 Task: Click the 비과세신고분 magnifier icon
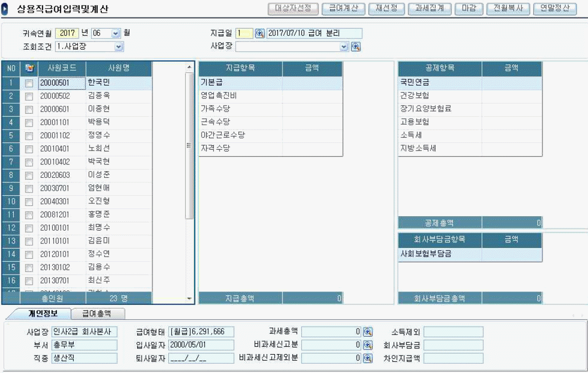click(x=367, y=345)
